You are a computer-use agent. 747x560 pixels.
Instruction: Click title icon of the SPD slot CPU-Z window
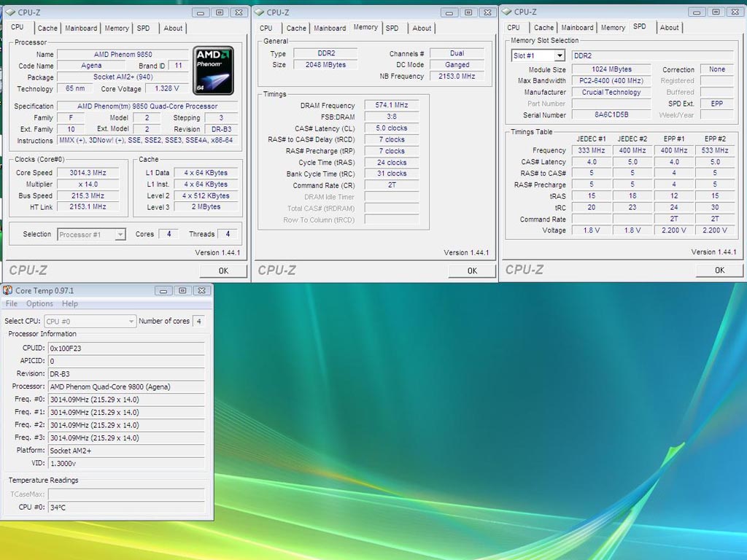pyautogui.click(x=507, y=12)
